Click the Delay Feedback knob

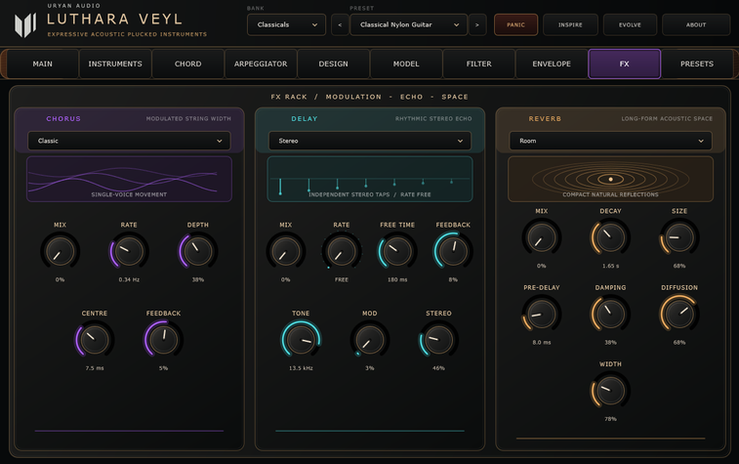(x=453, y=251)
